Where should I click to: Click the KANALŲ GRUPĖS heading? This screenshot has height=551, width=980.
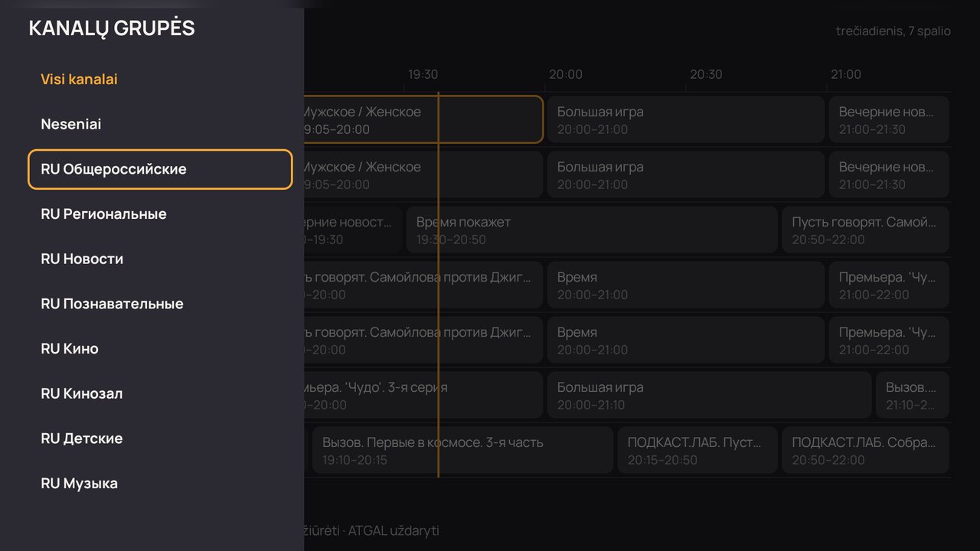coord(112,28)
